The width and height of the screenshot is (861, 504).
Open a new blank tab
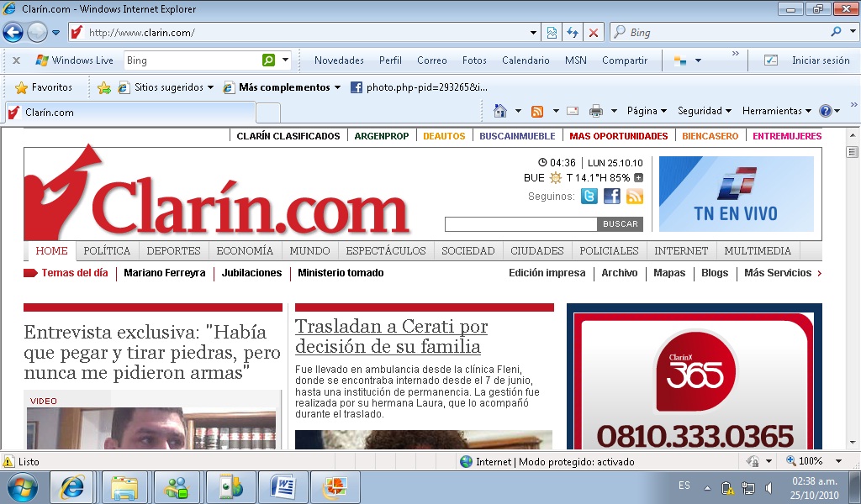[x=268, y=113]
